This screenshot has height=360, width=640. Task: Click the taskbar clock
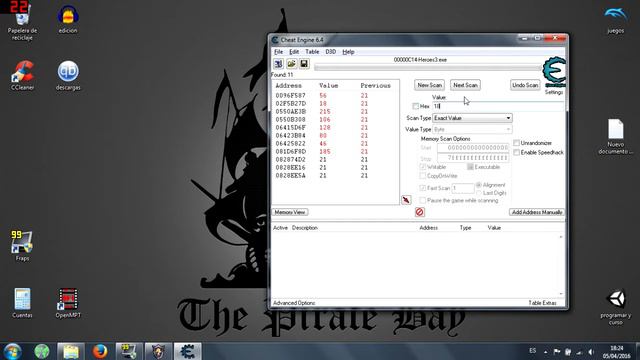tap(617, 352)
